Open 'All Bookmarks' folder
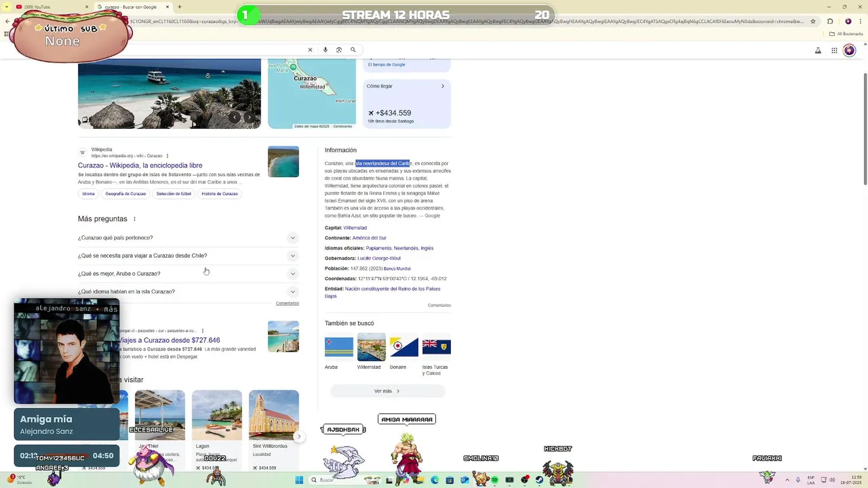 pyautogui.click(x=846, y=33)
